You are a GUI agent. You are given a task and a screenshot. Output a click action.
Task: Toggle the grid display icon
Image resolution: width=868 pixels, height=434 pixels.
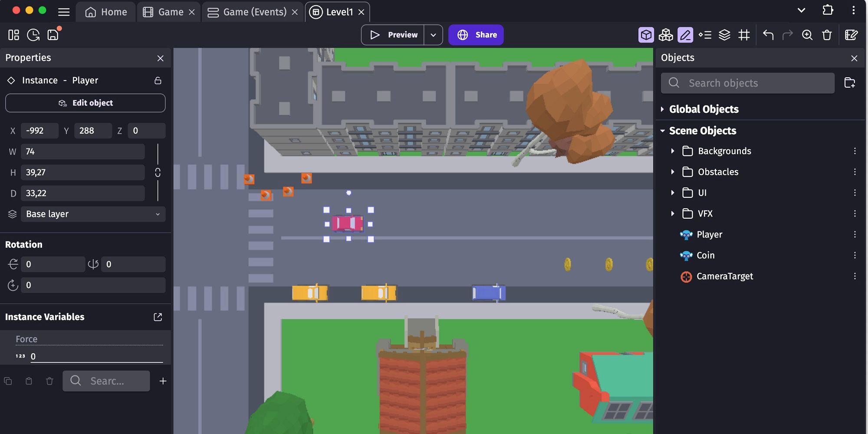tap(744, 35)
